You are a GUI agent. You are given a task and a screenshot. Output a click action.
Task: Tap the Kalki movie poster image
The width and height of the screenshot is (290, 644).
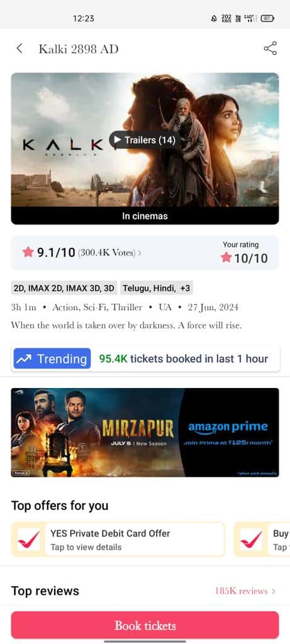pos(145,148)
